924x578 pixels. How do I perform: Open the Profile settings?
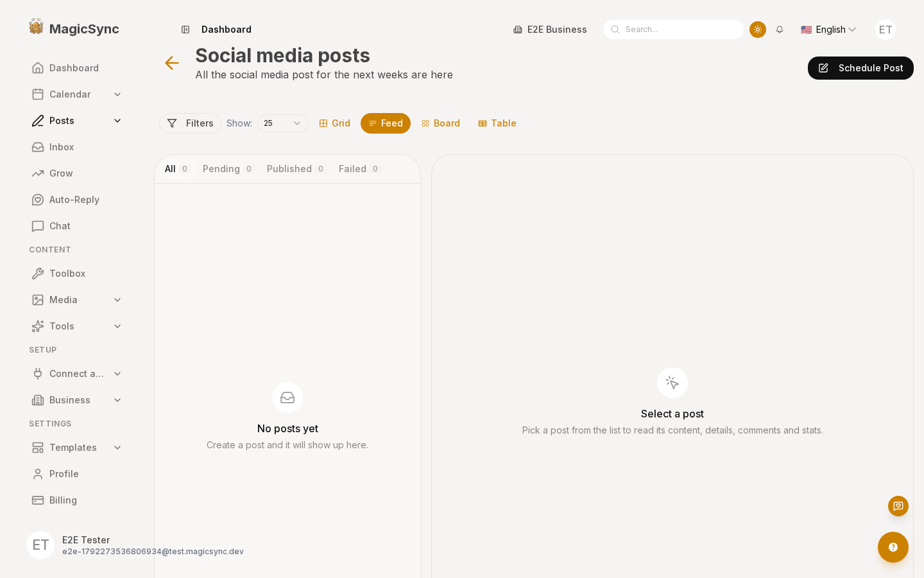(x=77, y=474)
